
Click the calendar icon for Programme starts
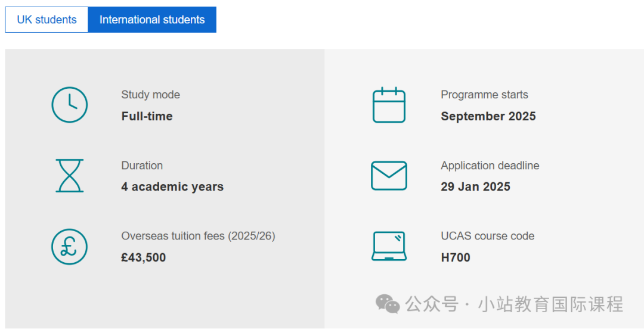pyautogui.click(x=389, y=105)
